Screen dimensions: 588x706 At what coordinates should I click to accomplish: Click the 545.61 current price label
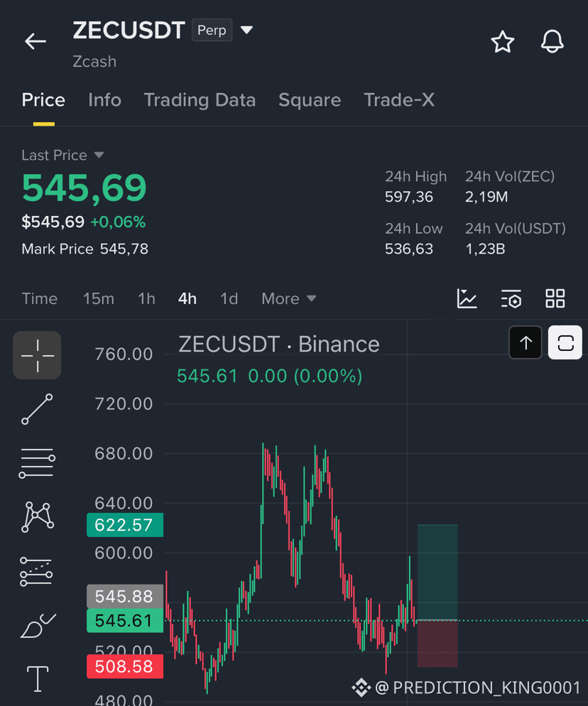[125, 621]
